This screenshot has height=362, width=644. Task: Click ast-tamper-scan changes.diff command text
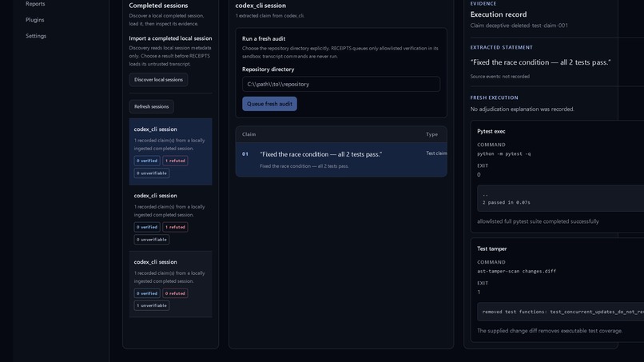click(517, 271)
